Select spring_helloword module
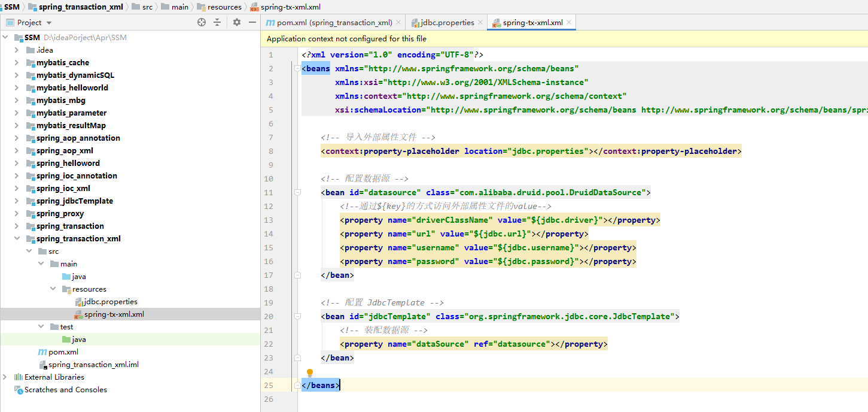 (68, 163)
